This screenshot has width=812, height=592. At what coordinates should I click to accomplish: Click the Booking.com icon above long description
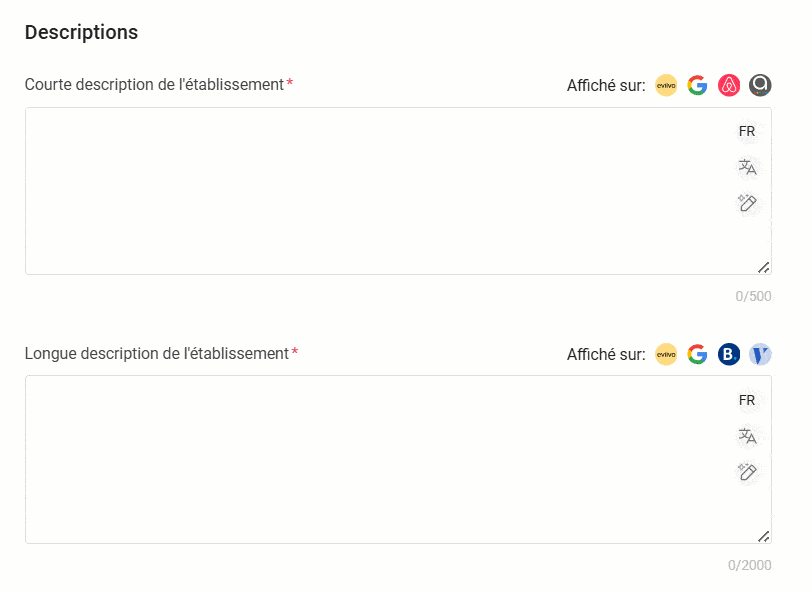(729, 354)
